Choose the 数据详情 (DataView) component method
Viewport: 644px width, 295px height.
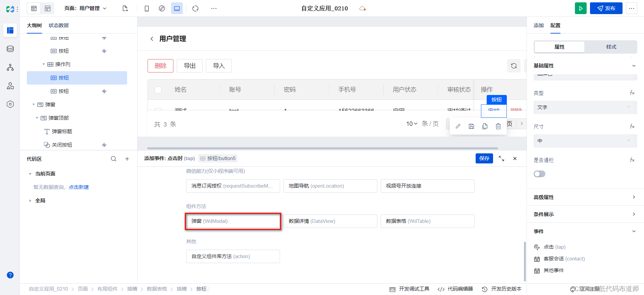coord(330,221)
